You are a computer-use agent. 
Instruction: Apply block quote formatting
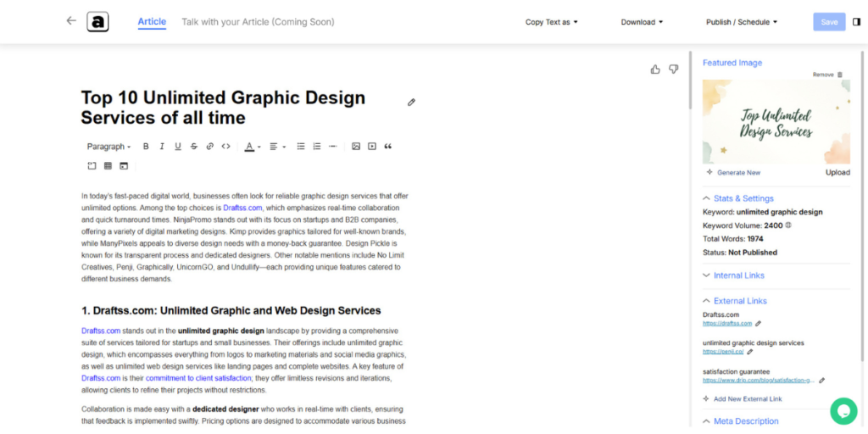pos(388,146)
